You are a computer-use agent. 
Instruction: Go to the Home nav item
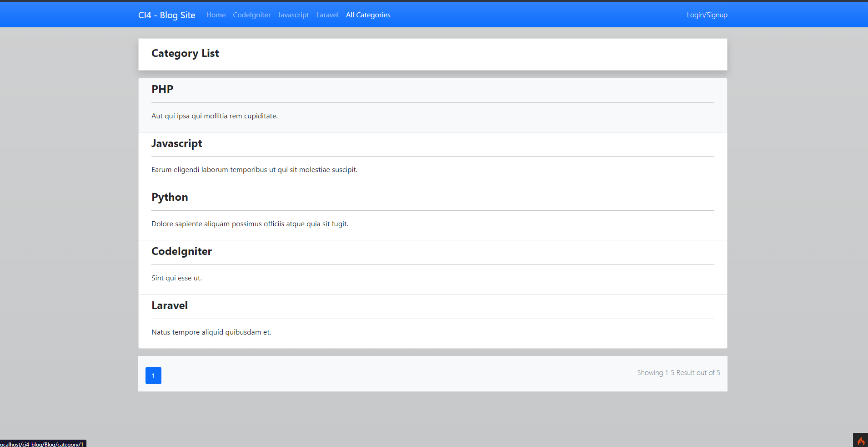216,15
